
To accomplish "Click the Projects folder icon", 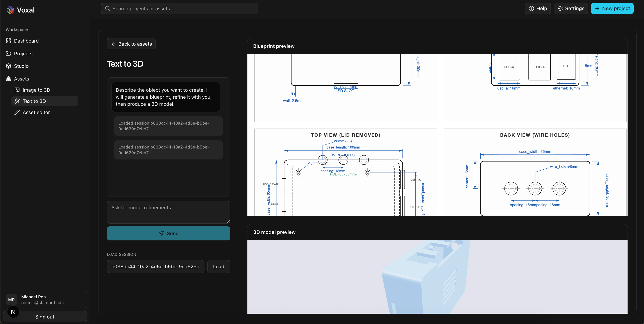I will [9, 54].
